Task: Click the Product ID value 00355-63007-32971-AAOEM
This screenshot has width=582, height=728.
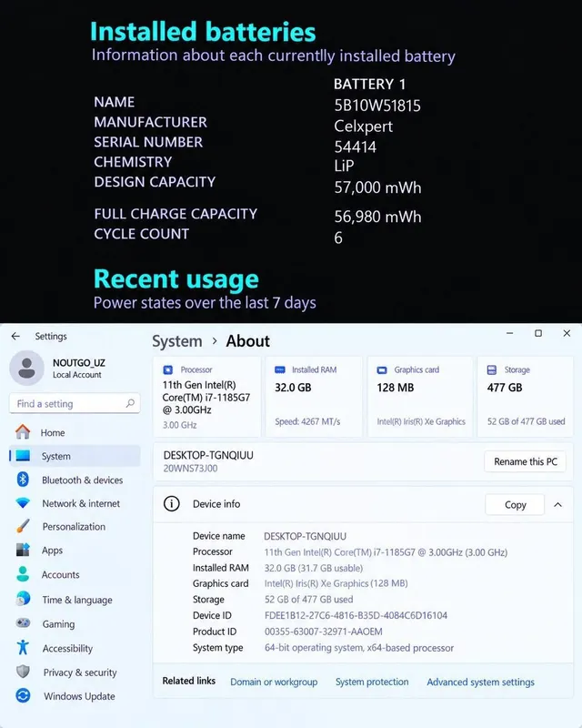Action: pos(323,632)
